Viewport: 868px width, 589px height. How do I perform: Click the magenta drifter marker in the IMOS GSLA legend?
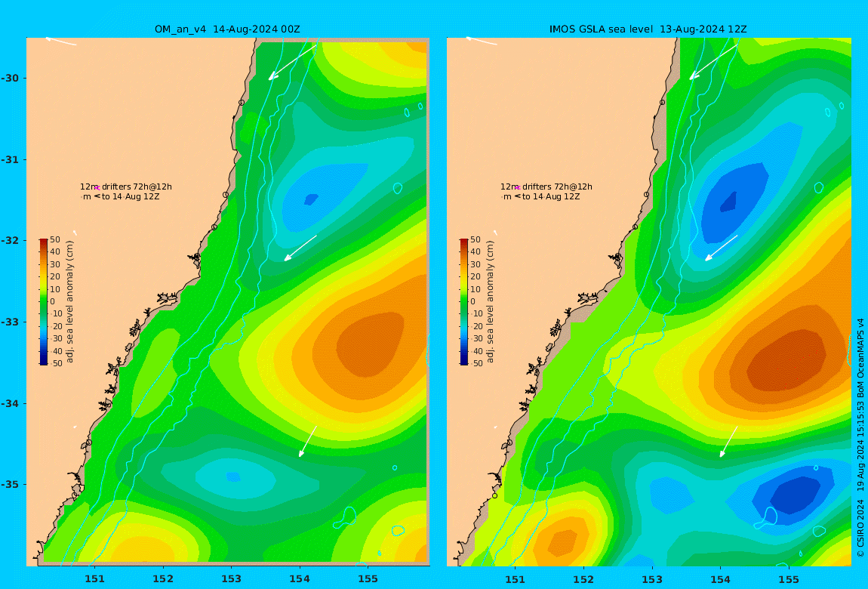(518, 188)
